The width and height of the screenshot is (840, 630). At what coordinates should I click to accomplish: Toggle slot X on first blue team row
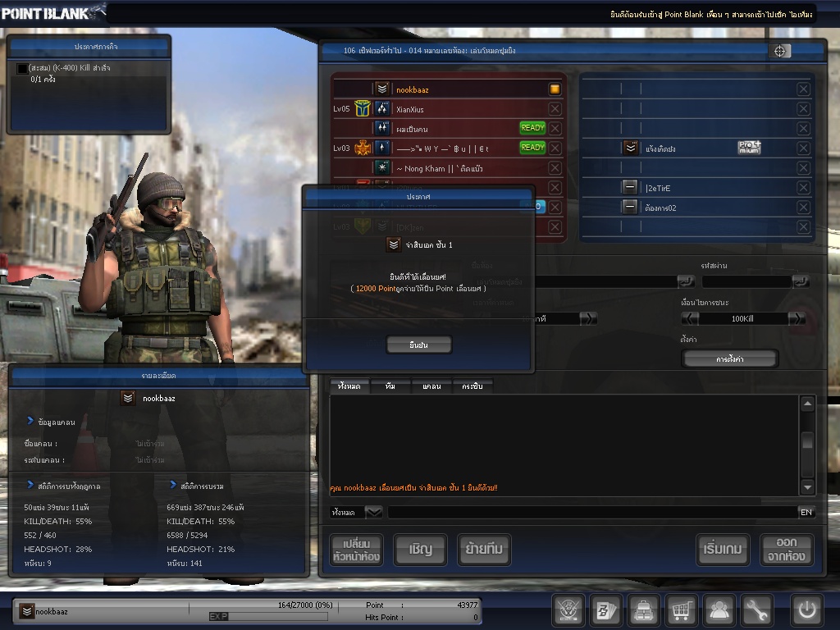click(803, 89)
